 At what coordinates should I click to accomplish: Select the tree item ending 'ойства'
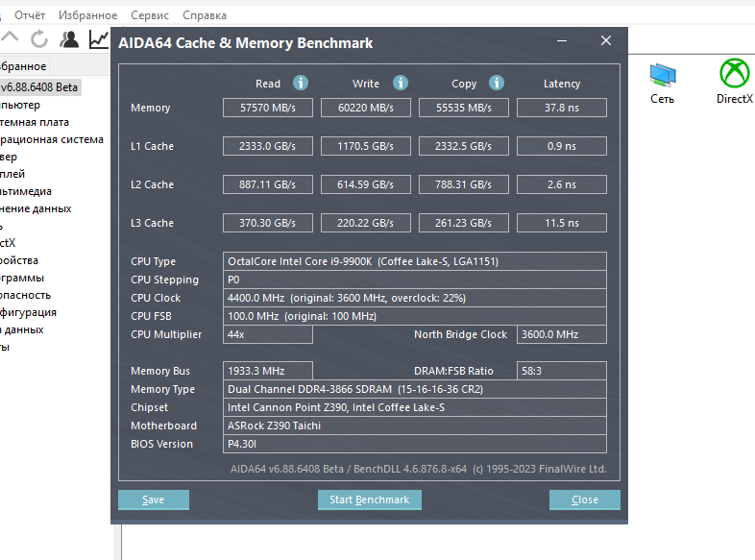pyautogui.click(x=19, y=260)
